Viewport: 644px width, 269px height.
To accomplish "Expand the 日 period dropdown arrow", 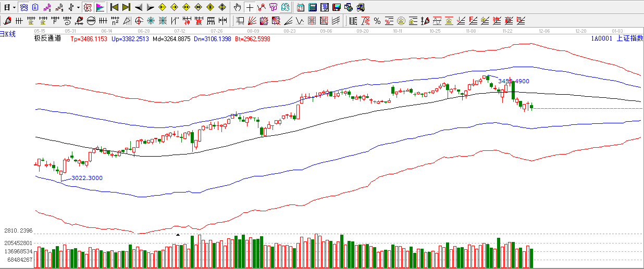I will [x=14, y=7].
